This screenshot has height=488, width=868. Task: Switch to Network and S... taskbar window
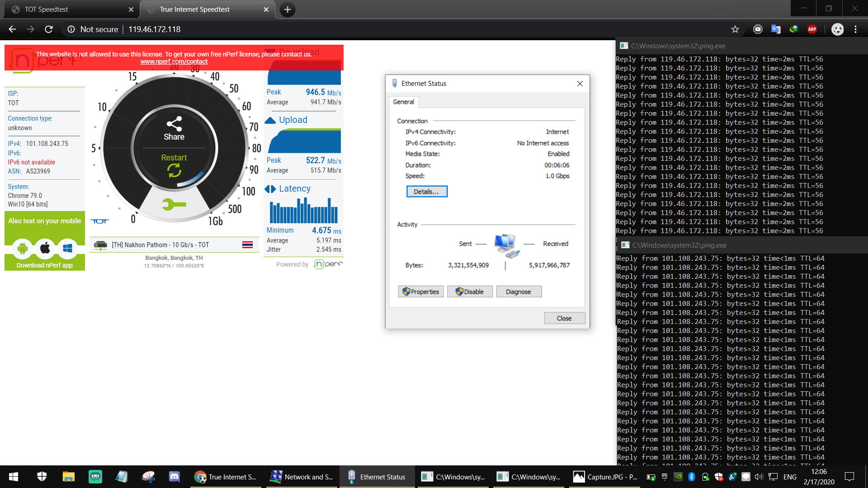302,477
